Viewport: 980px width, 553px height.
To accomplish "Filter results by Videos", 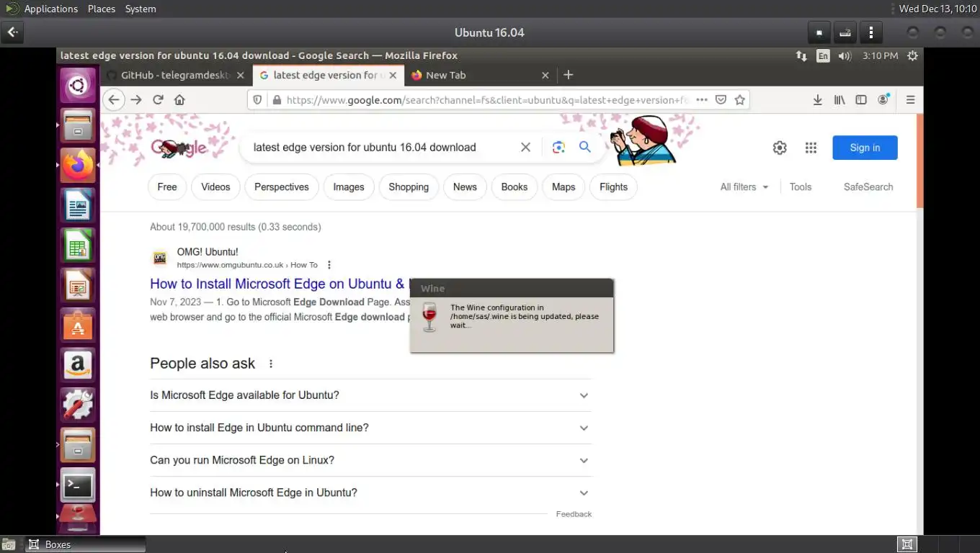I will coord(215,186).
